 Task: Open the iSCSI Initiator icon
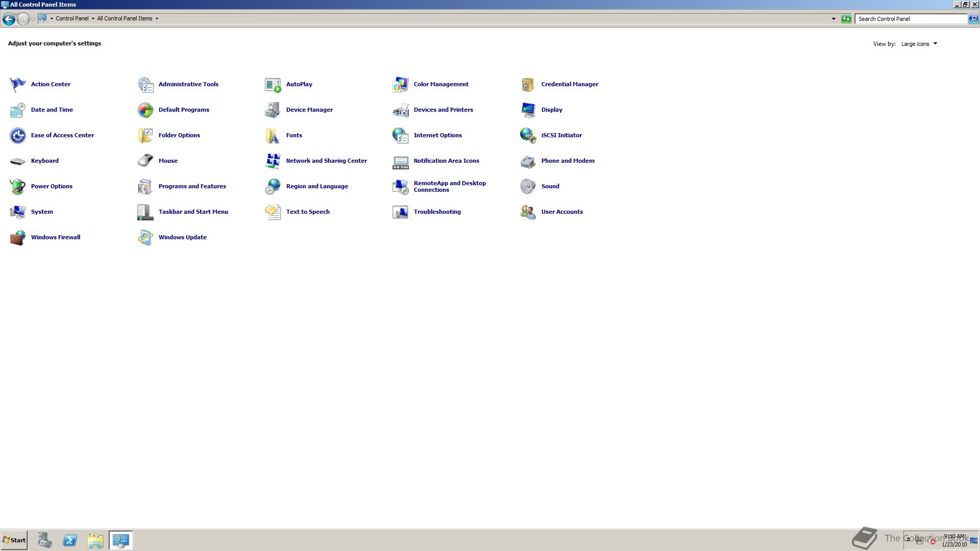click(528, 136)
